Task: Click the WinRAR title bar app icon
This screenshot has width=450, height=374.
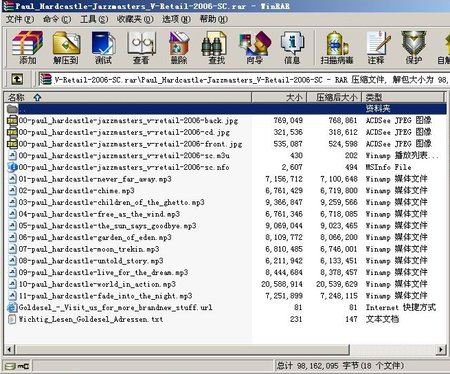Action: tap(8, 6)
